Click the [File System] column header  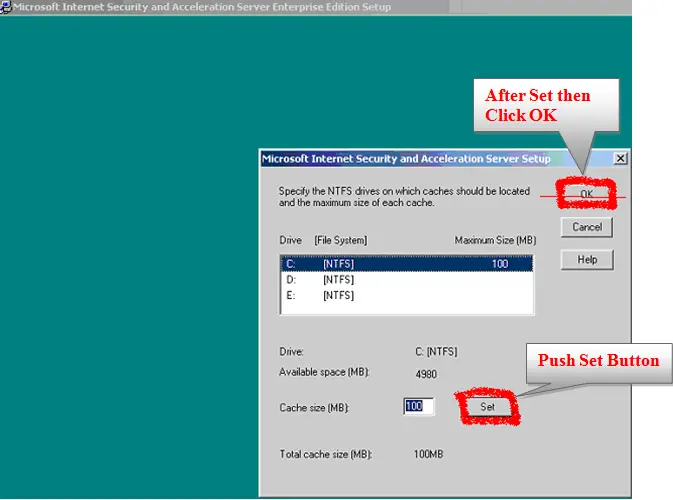[x=341, y=240]
